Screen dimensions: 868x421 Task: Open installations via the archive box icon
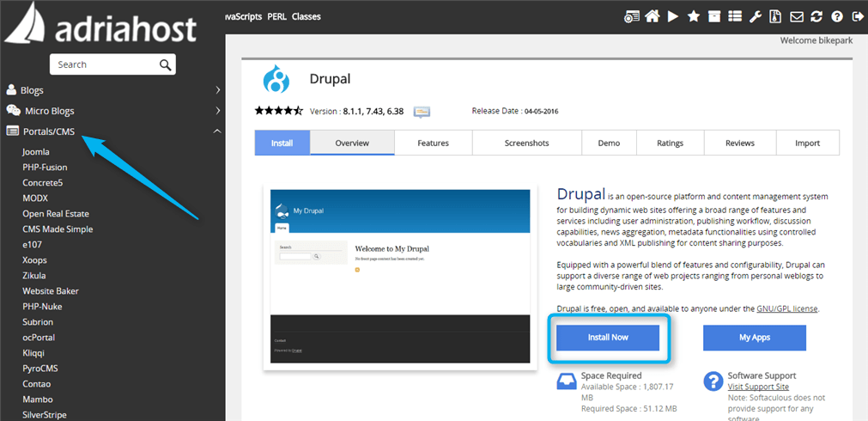714,16
